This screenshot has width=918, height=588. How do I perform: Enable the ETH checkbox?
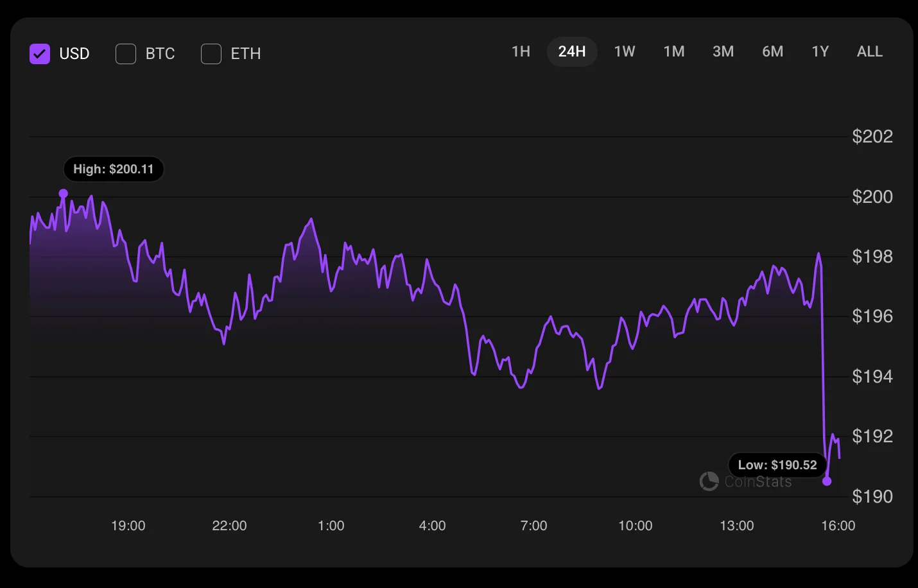coord(211,54)
